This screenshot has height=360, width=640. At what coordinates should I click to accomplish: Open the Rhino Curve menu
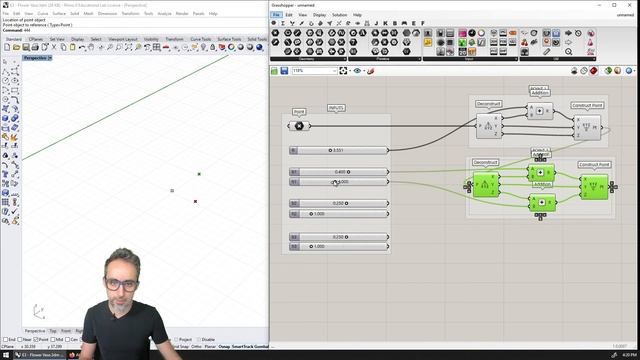pos(42,13)
